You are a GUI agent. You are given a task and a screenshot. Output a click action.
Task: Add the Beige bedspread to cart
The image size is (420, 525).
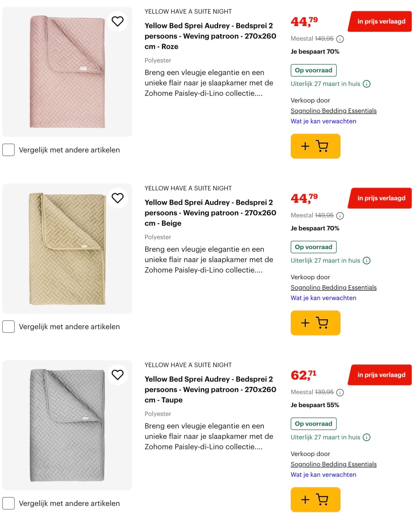pos(315,323)
